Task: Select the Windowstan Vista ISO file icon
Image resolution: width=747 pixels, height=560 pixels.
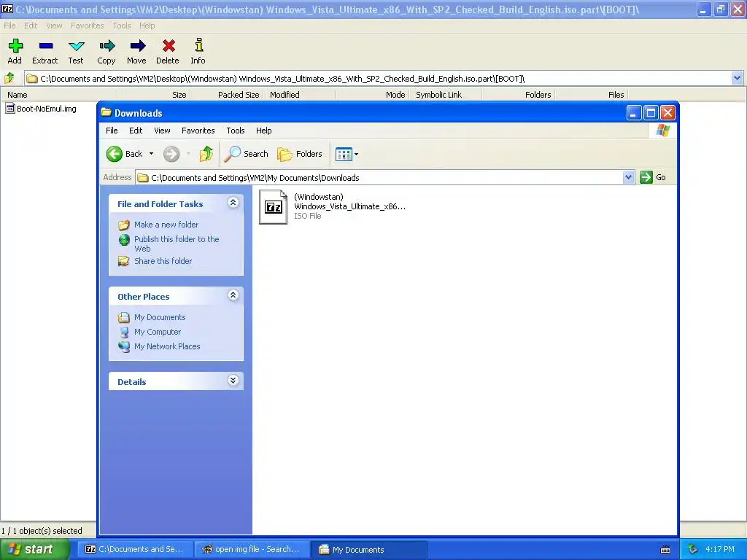Action: click(x=273, y=206)
